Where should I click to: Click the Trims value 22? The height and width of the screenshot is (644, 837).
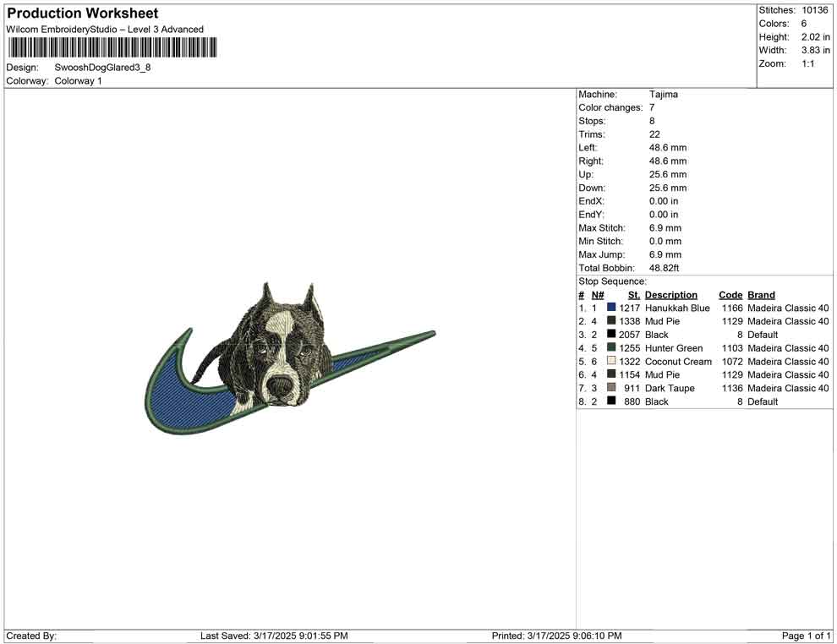pyautogui.click(x=654, y=134)
